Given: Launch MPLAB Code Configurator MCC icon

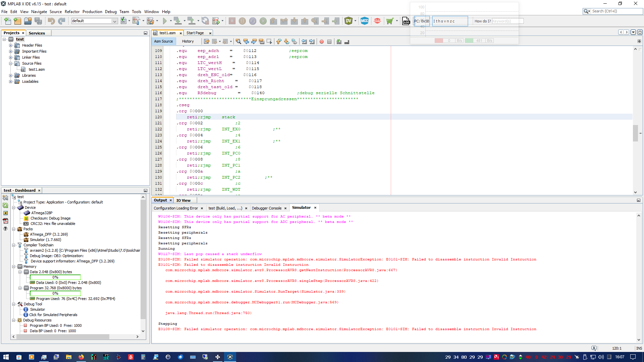Looking at the screenshot, I should 365,21.
